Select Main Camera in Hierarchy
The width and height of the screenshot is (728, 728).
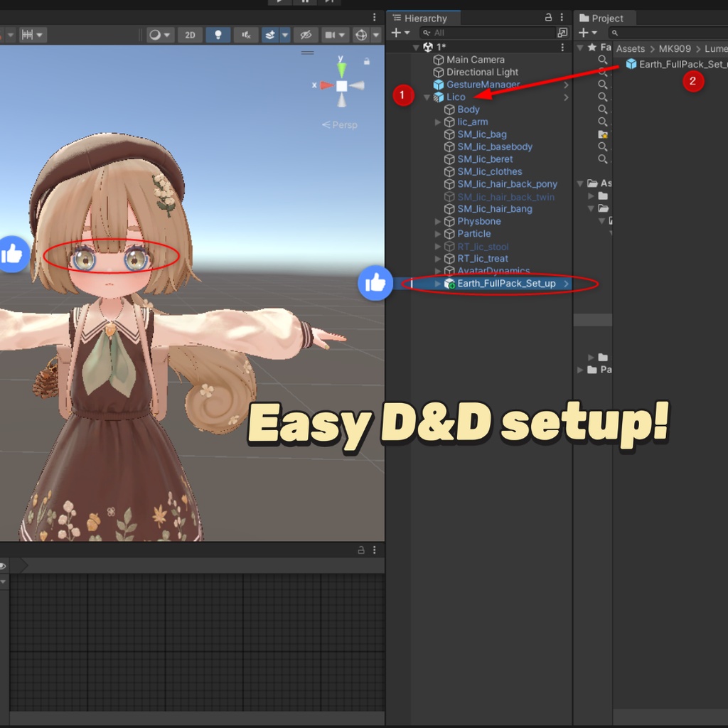(475, 60)
